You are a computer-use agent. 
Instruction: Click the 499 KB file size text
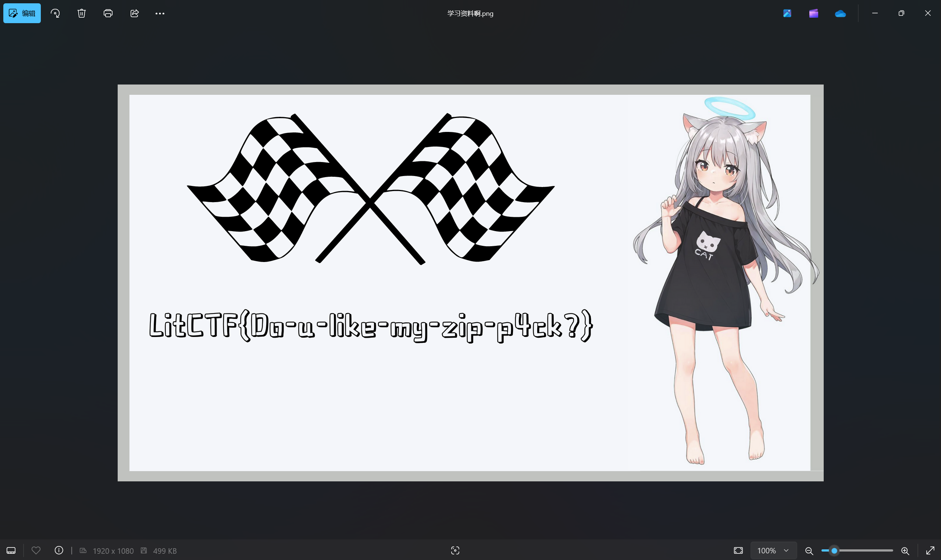pyautogui.click(x=165, y=551)
